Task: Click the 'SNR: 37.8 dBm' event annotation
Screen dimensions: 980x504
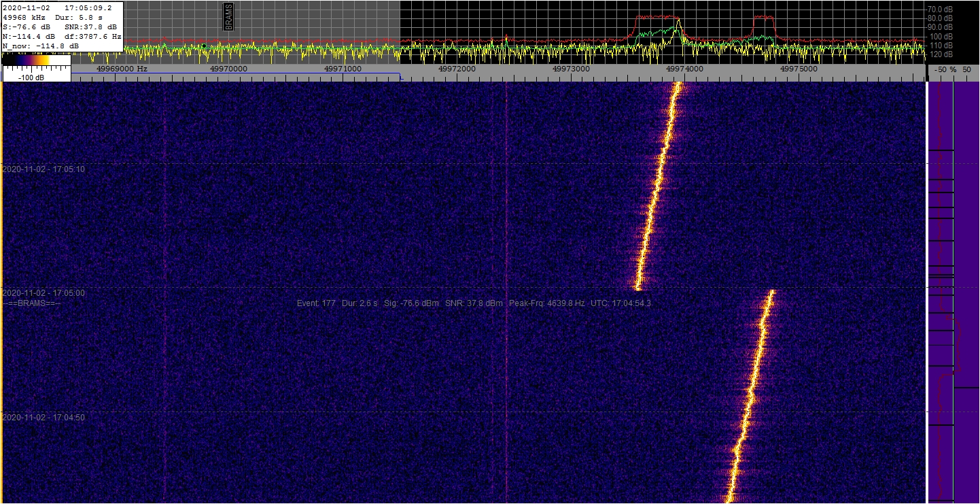Action: (x=474, y=303)
